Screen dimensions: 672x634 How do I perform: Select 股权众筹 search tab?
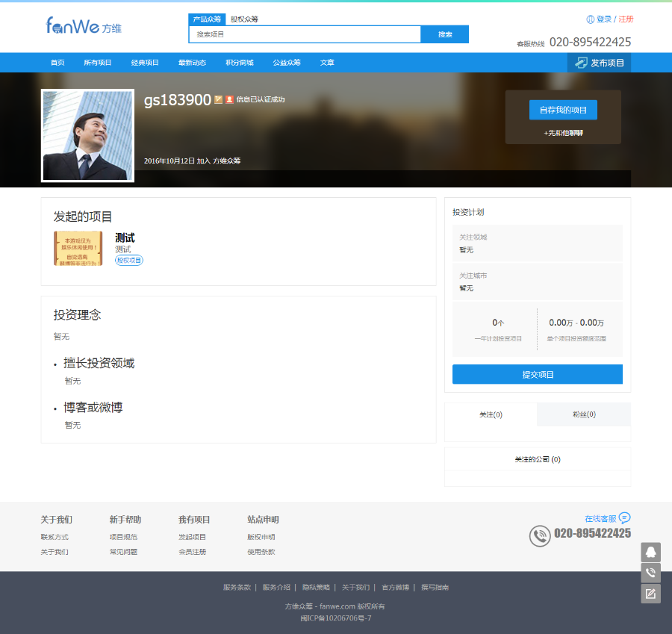(244, 19)
